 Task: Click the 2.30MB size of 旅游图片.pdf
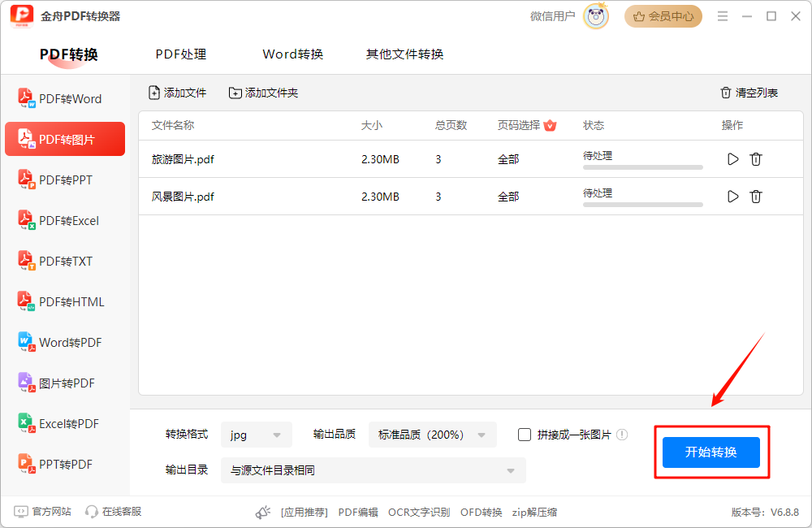380,159
